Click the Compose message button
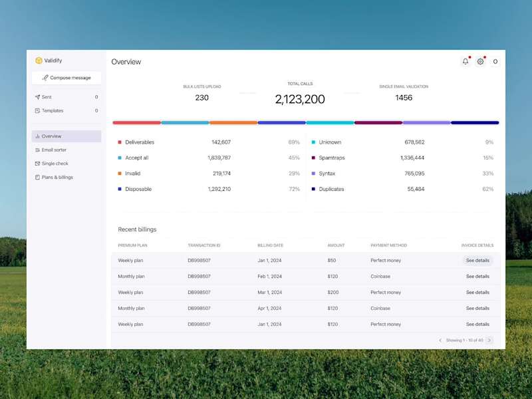Screen dimensions: 532x399 [x=66, y=78]
